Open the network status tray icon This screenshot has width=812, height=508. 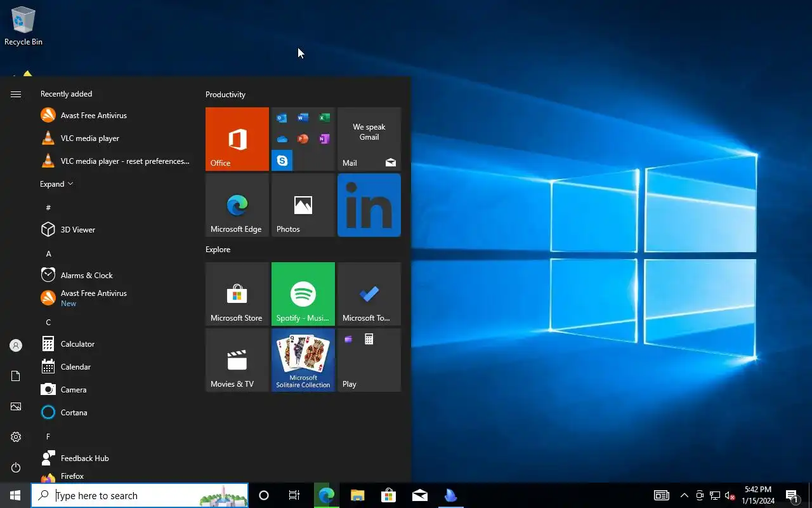715,495
